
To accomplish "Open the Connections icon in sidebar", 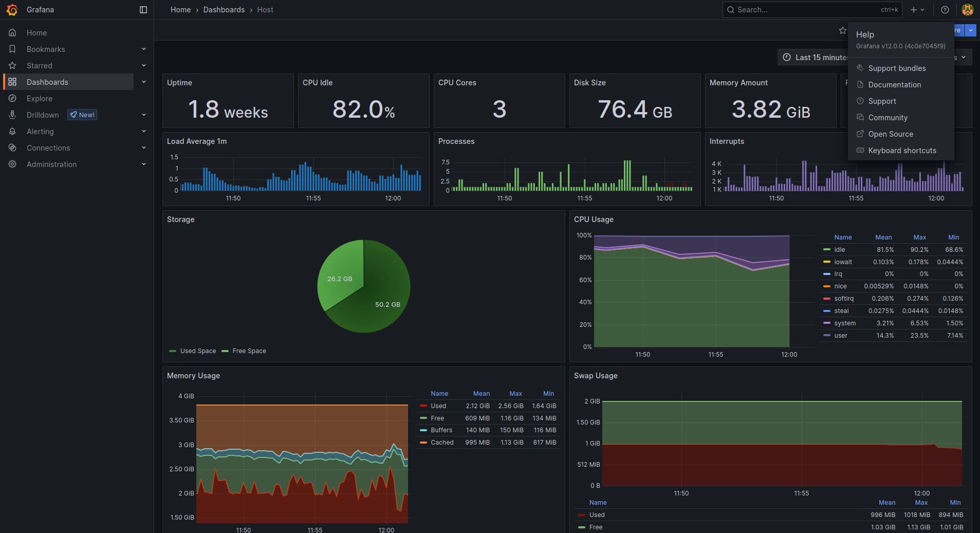I will (12, 148).
